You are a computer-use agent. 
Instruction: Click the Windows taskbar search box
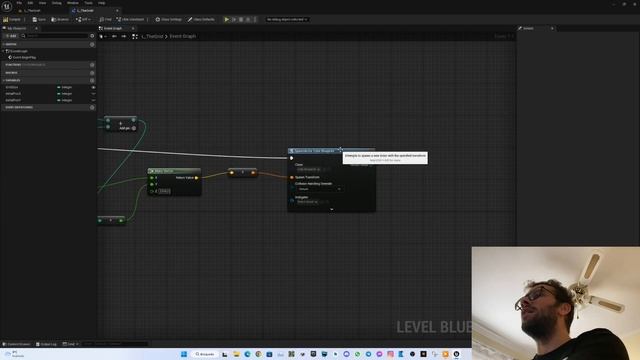pyautogui.click(x=204, y=354)
